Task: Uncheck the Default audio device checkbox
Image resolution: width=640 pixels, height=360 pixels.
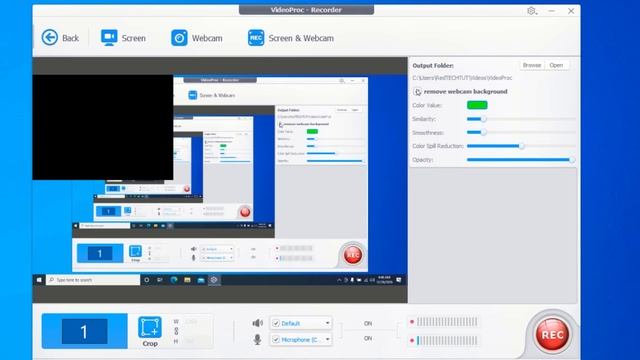Action: (276, 323)
